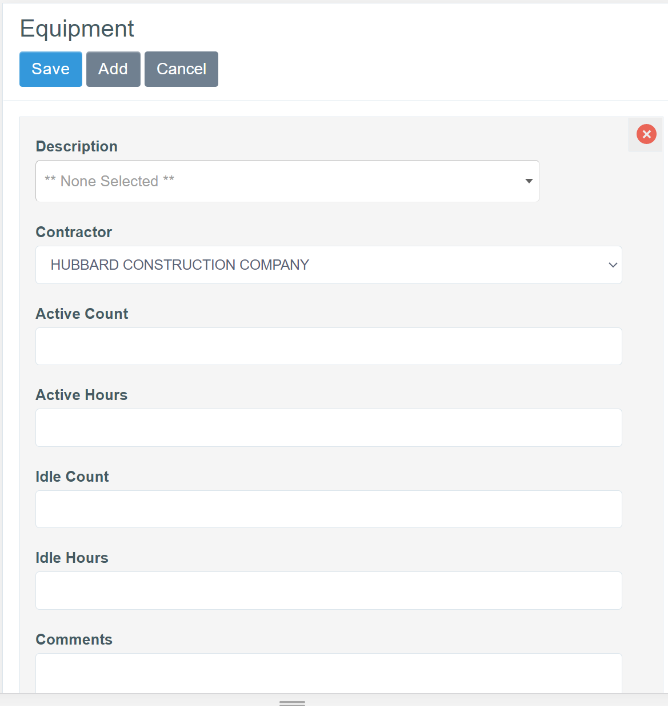Click the Description dropdown caret arrow
The width and height of the screenshot is (668, 706).
click(x=528, y=181)
